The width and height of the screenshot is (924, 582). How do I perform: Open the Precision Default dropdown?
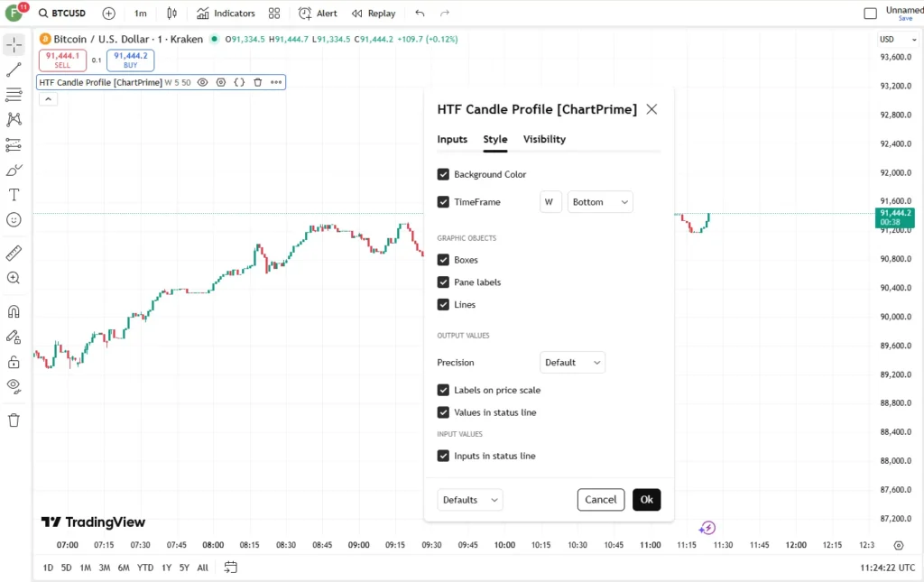pos(572,362)
